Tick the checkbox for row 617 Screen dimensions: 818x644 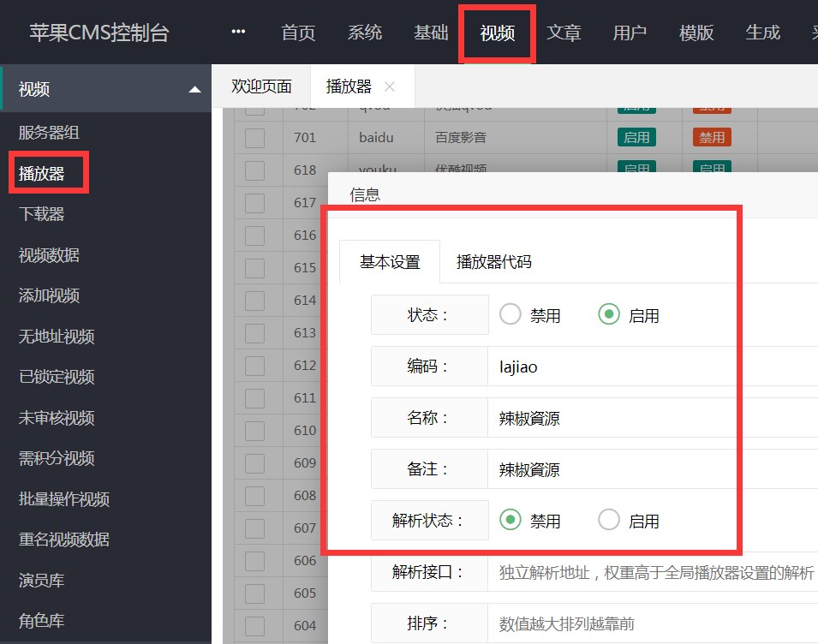[x=254, y=203]
